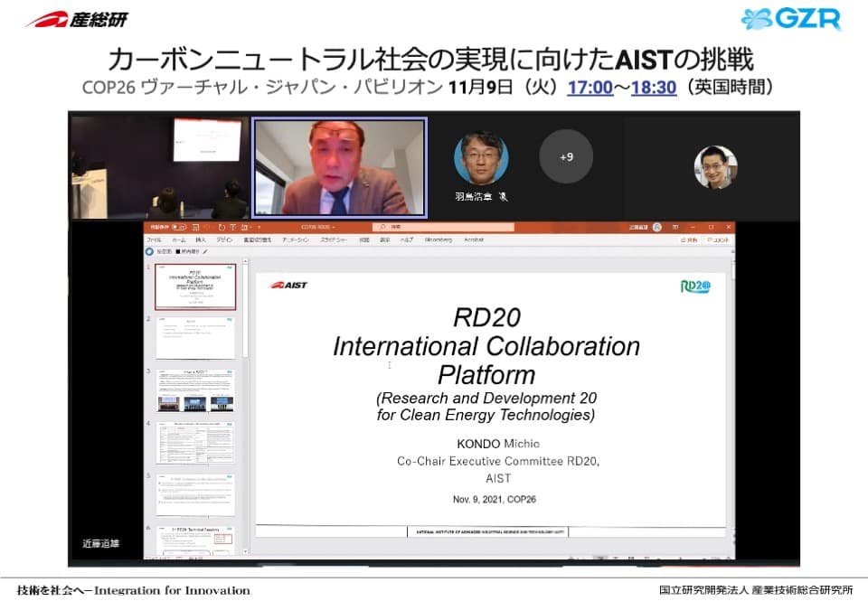The height and width of the screenshot is (601, 868).
Task: Open the ヘルプ (Help) ribbon tab
Action: pos(407,239)
